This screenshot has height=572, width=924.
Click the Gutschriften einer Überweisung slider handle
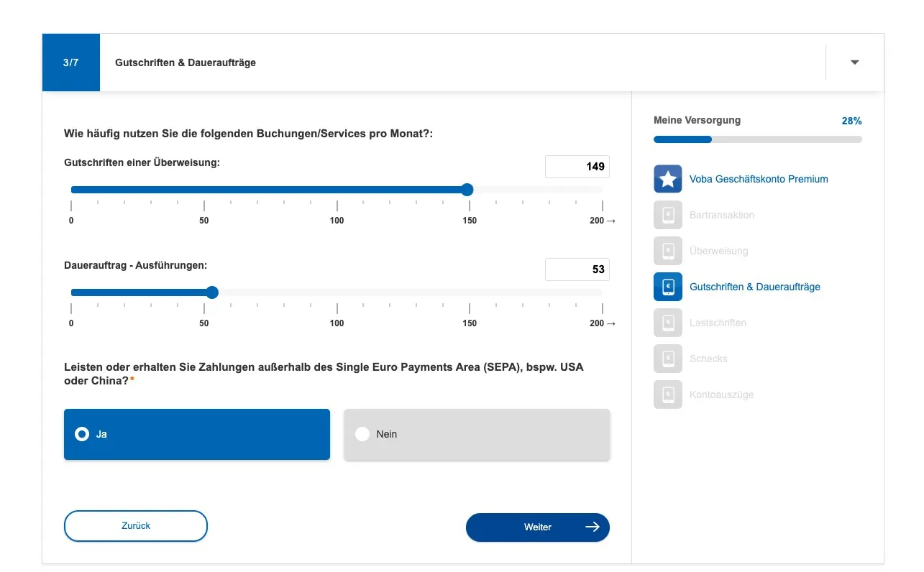click(x=467, y=190)
